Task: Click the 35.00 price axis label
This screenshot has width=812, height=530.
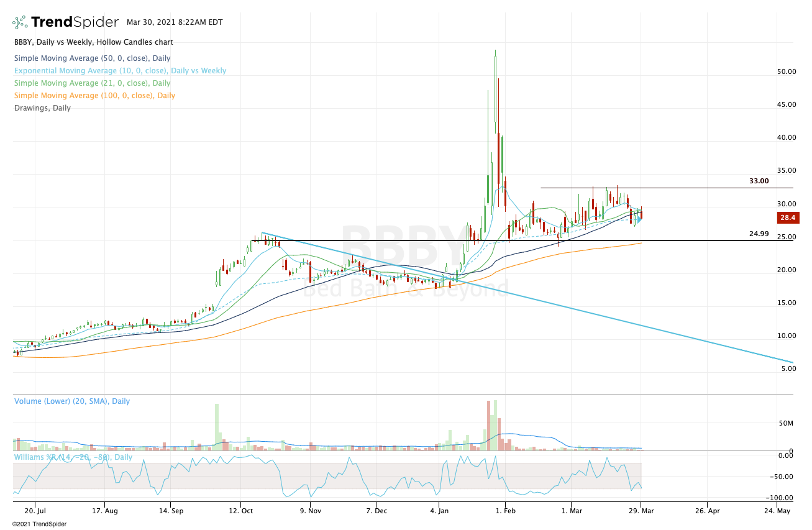Action: pos(787,171)
